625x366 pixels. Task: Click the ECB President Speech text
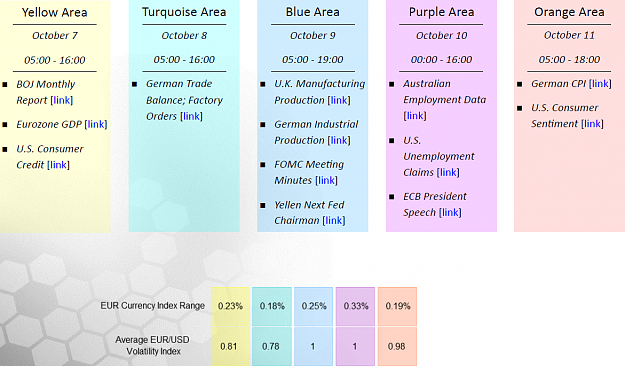(x=435, y=204)
